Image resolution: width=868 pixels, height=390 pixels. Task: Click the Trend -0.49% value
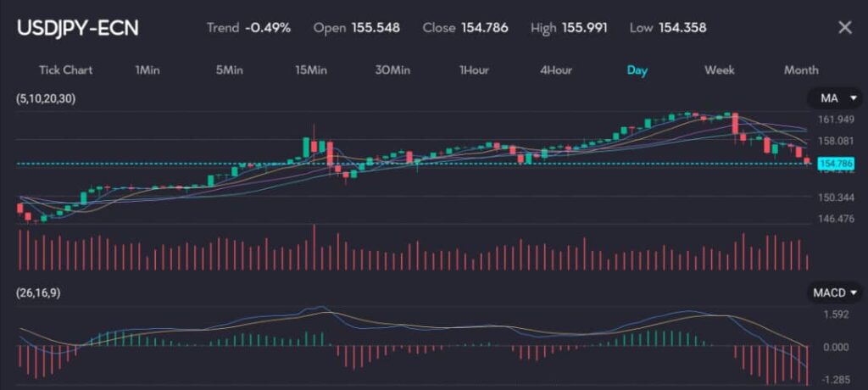[267, 28]
